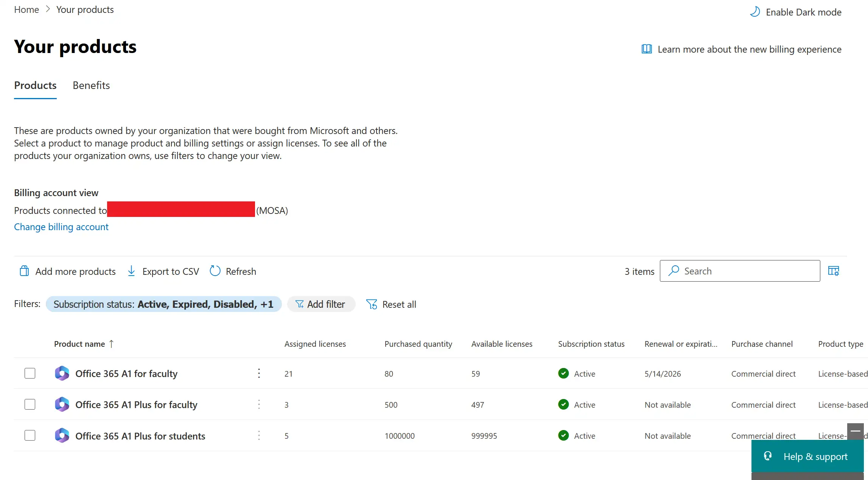Click Not available for A1 Plus for faculty
Image resolution: width=868 pixels, height=480 pixels.
point(667,405)
